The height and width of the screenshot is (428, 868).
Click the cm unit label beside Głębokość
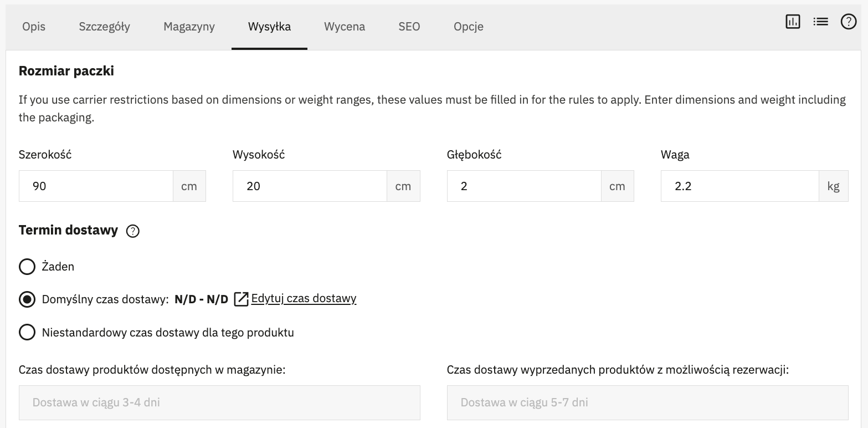tap(618, 186)
